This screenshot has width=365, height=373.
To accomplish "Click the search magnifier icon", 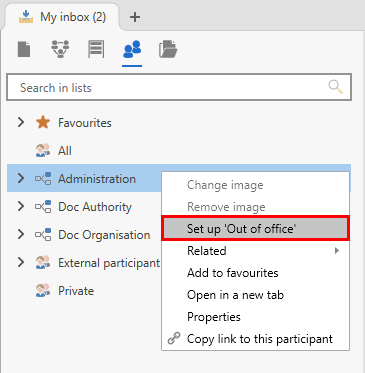I will 335,87.
